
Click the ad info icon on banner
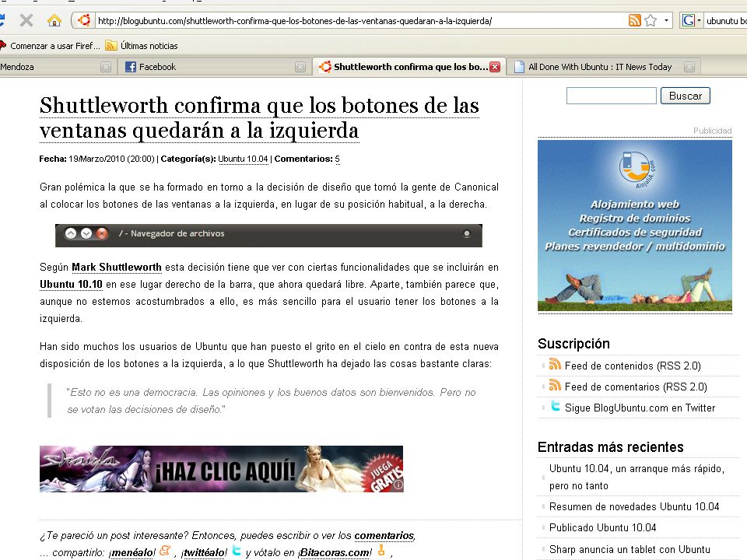tap(398, 485)
